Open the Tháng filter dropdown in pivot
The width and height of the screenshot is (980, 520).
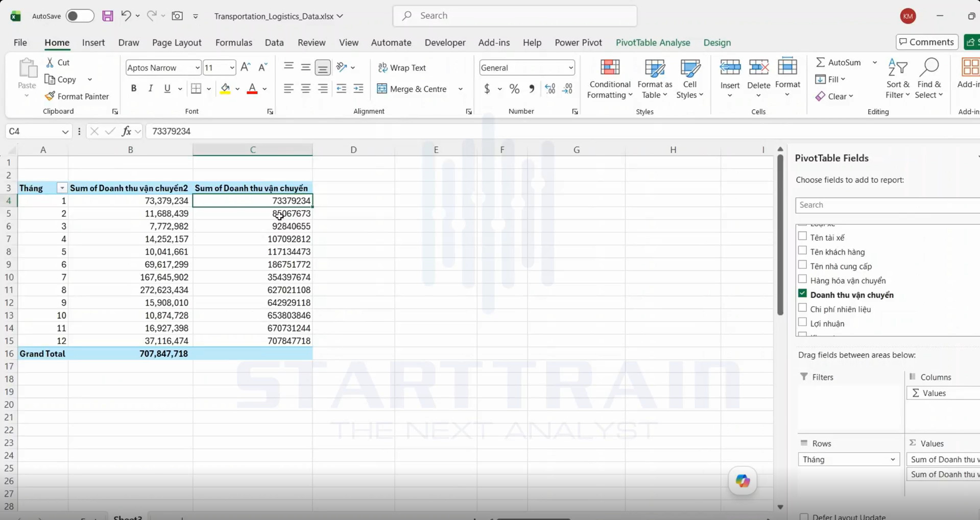62,188
